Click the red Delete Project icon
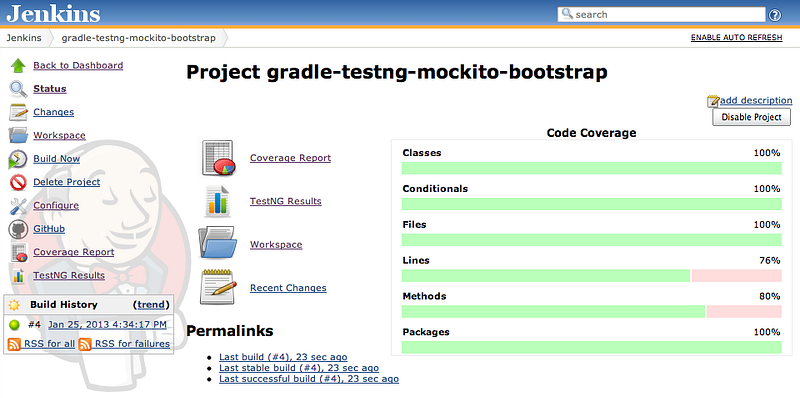Screen dimensions: 800x398 point(18,182)
